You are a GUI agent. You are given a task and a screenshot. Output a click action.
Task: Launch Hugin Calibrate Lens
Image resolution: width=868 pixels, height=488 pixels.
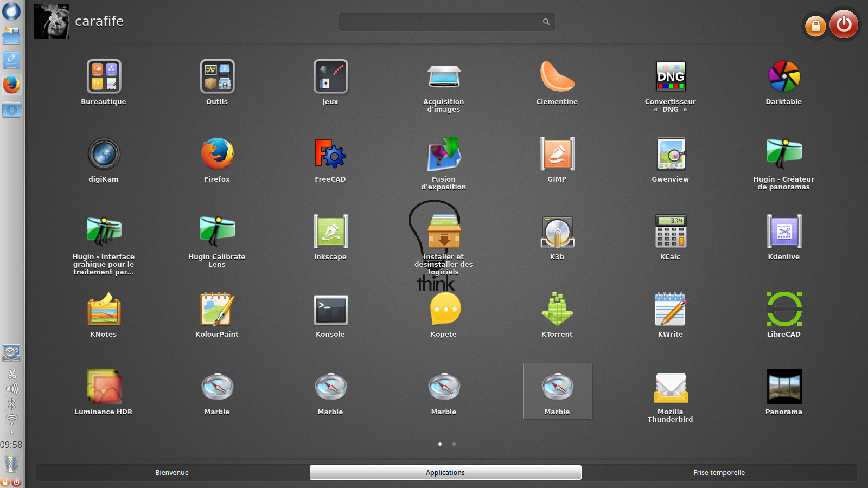pos(217,241)
